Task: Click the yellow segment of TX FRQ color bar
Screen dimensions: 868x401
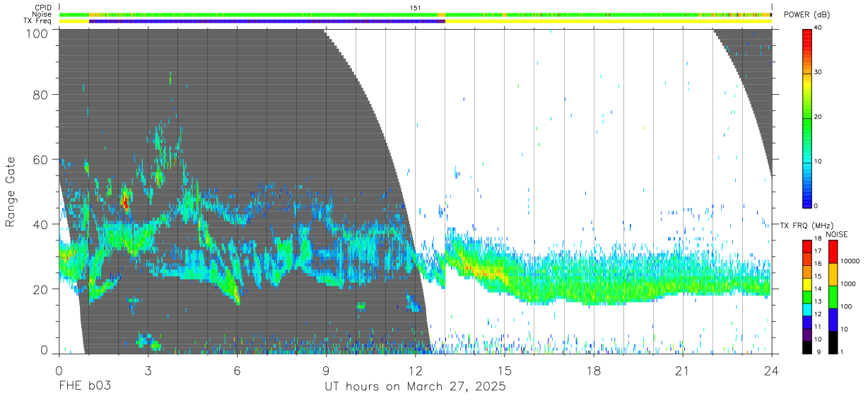Action: pos(807,284)
